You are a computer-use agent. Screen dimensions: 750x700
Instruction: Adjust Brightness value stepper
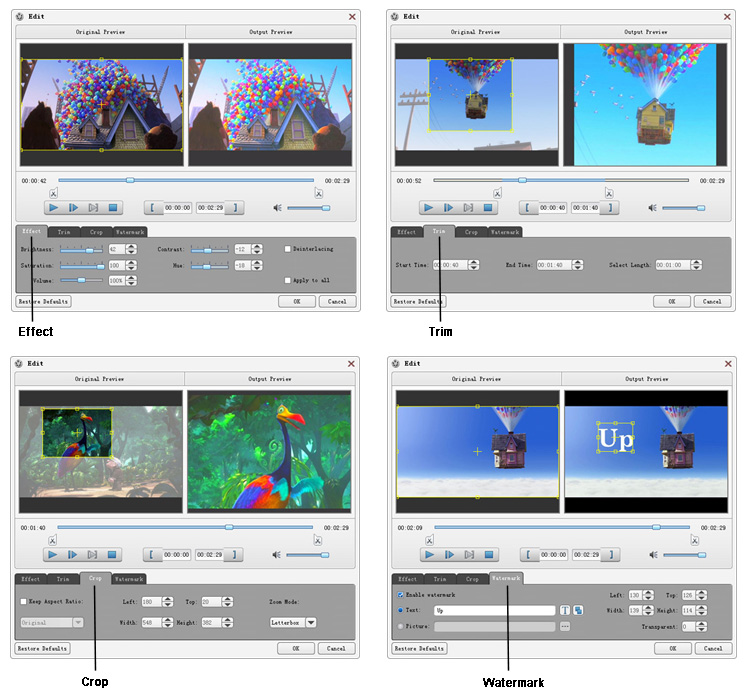tap(131, 249)
